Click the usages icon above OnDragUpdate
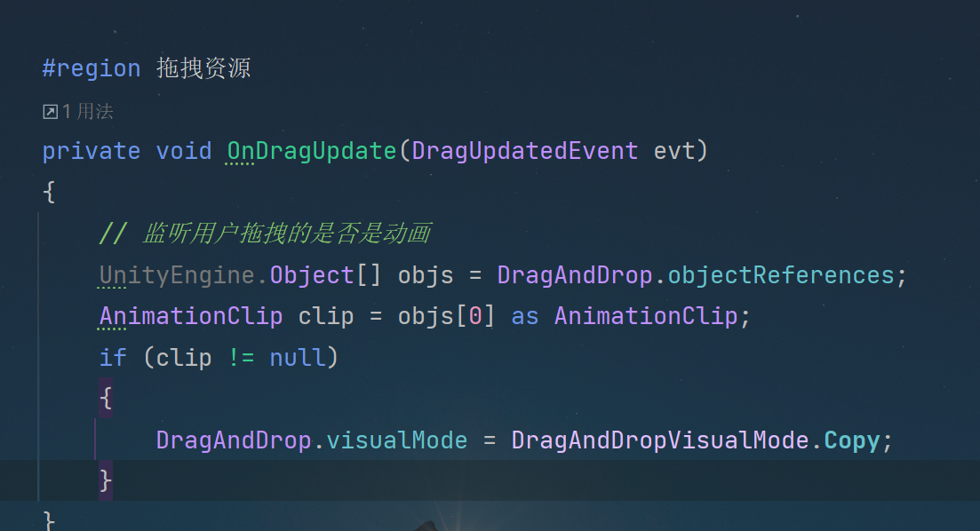Viewport: 980px width, 531px height. coord(50,112)
